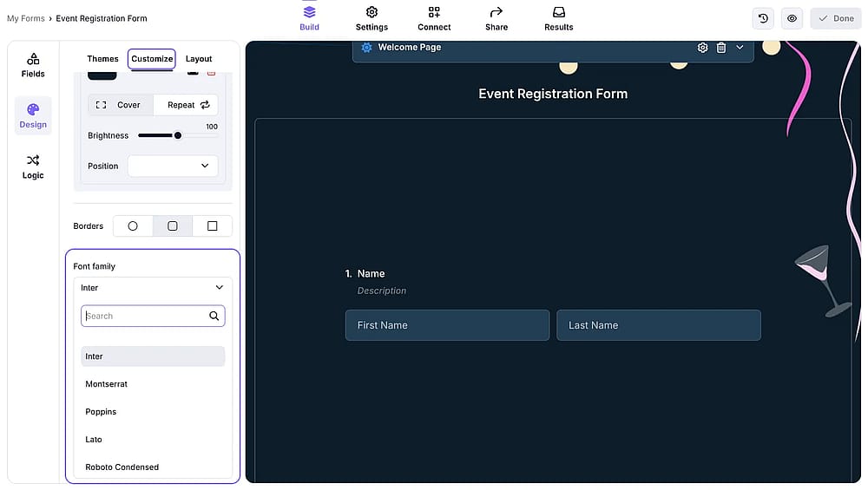Screen dimensions: 868x490
Task: Switch to the Connect tab
Action: pos(434,18)
